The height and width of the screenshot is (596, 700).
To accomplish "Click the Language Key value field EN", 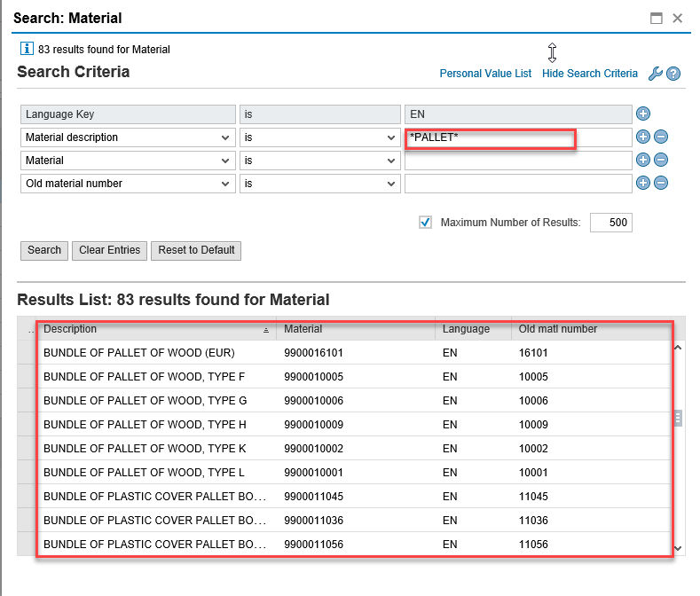I will pos(518,114).
